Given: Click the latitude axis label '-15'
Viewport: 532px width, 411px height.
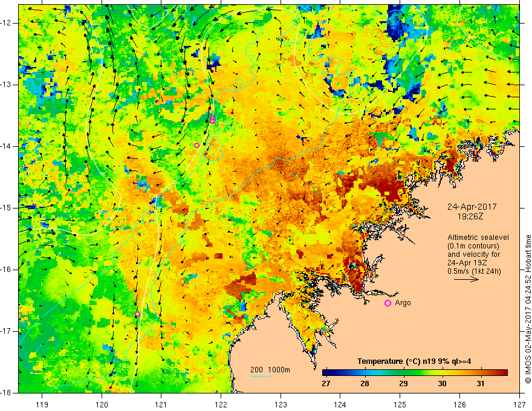Looking at the screenshot, I should [7, 208].
